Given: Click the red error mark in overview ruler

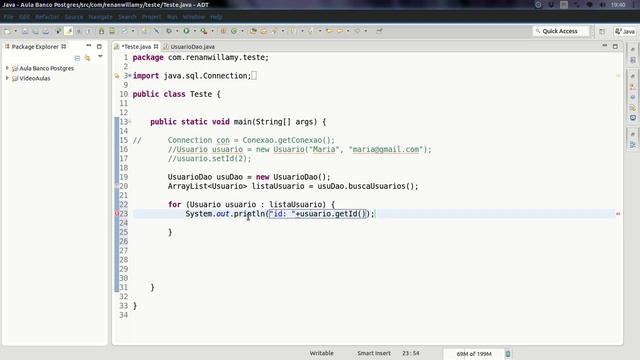Looking at the screenshot, I should tap(618, 213).
